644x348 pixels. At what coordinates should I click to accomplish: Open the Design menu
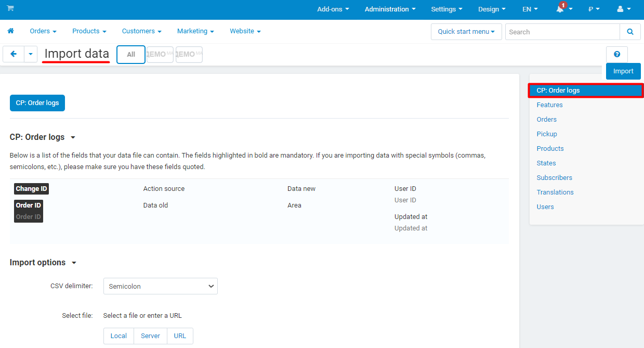click(492, 9)
